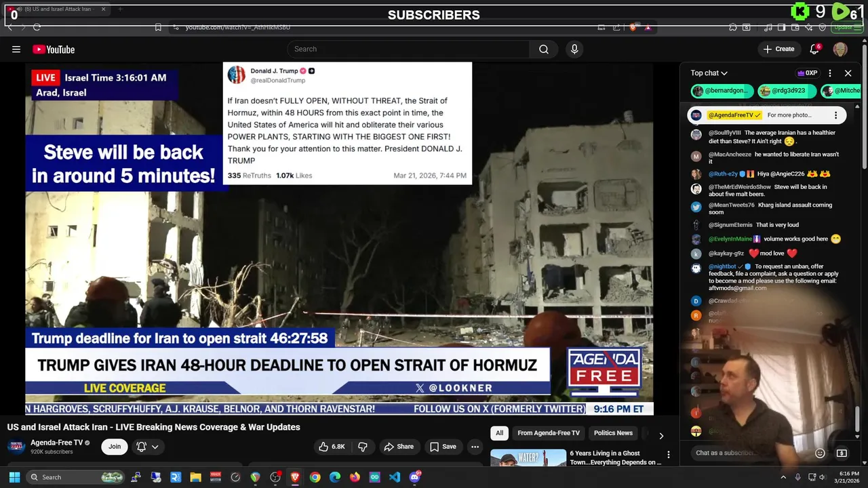
Task: Open the Agenda-Free TV channel name link
Action: pos(56,443)
